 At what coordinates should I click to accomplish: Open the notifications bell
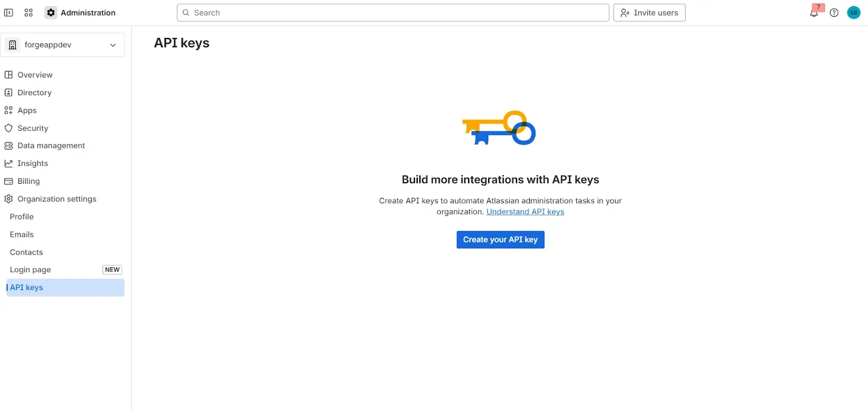pos(814,13)
